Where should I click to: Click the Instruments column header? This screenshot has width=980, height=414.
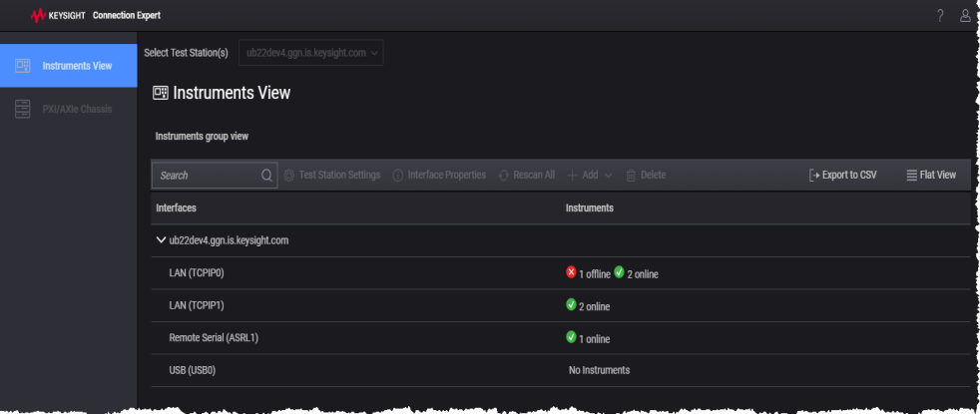pos(590,207)
